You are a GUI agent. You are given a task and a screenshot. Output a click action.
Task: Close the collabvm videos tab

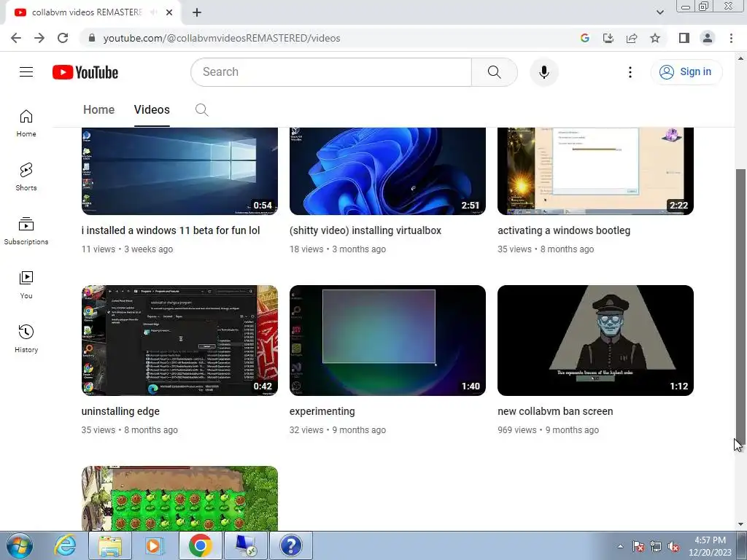tap(169, 13)
